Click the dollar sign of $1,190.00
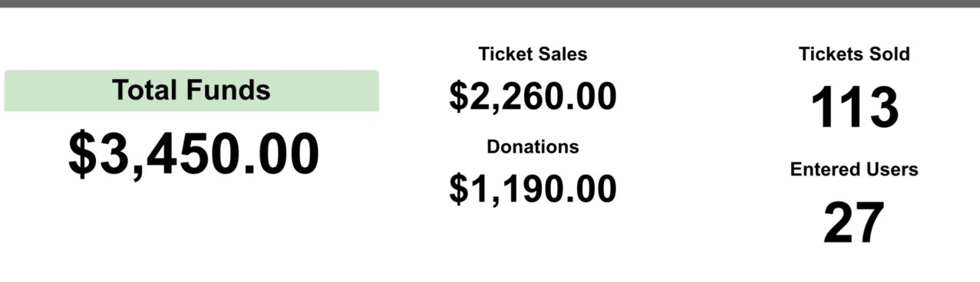Viewport: 980px width, 282px height. (458, 189)
